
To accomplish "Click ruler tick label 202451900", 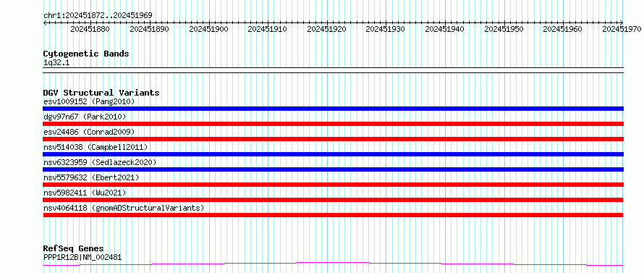I will 208,29.
